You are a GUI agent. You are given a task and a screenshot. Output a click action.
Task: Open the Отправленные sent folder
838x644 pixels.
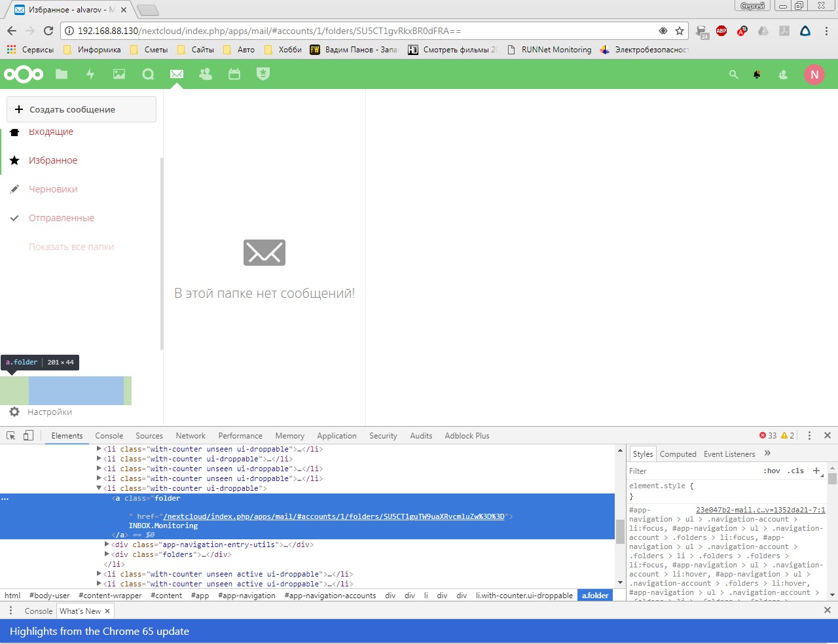[x=62, y=218]
